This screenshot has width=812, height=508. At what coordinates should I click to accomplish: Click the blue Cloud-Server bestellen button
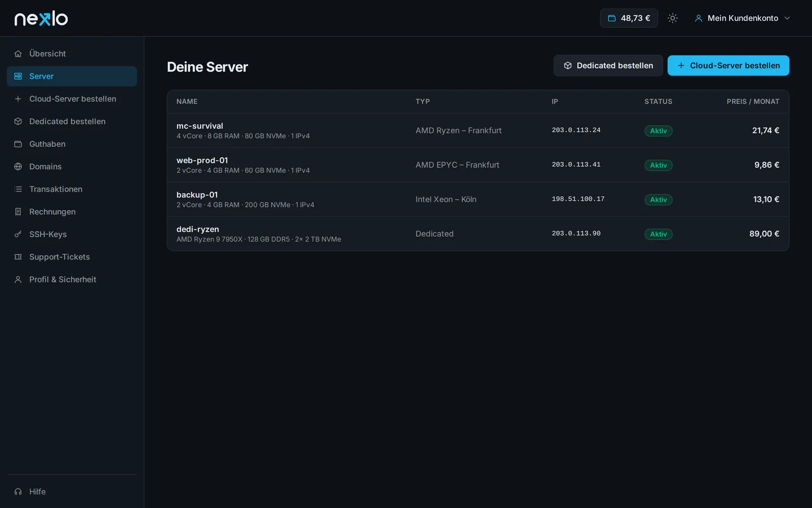click(728, 66)
